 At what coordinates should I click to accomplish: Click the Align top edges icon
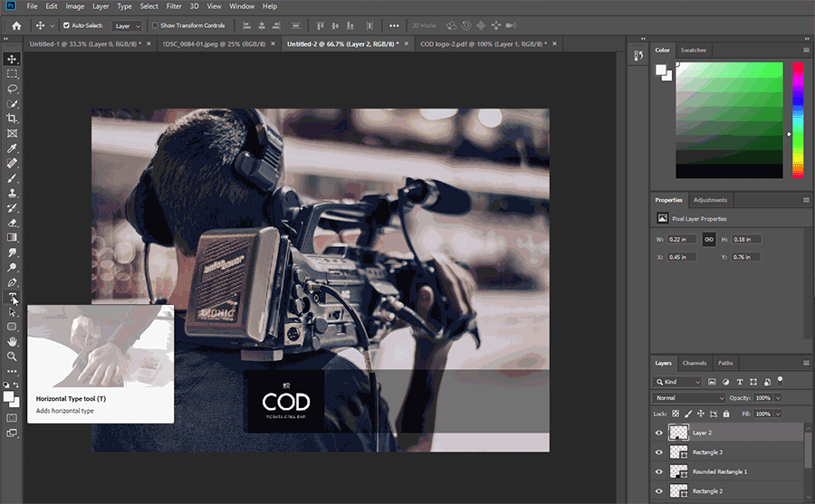tap(321, 25)
